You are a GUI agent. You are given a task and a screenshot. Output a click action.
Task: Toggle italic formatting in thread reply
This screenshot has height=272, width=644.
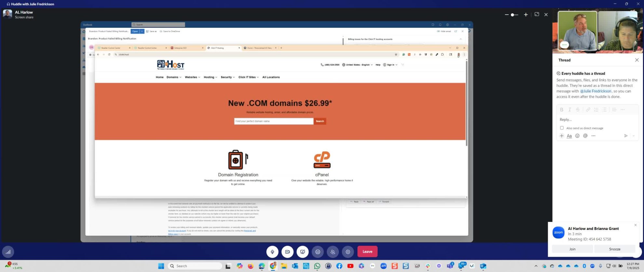570,110
